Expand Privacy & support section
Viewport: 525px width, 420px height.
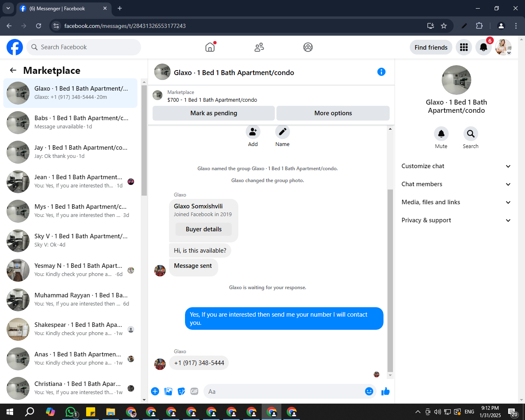456,220
